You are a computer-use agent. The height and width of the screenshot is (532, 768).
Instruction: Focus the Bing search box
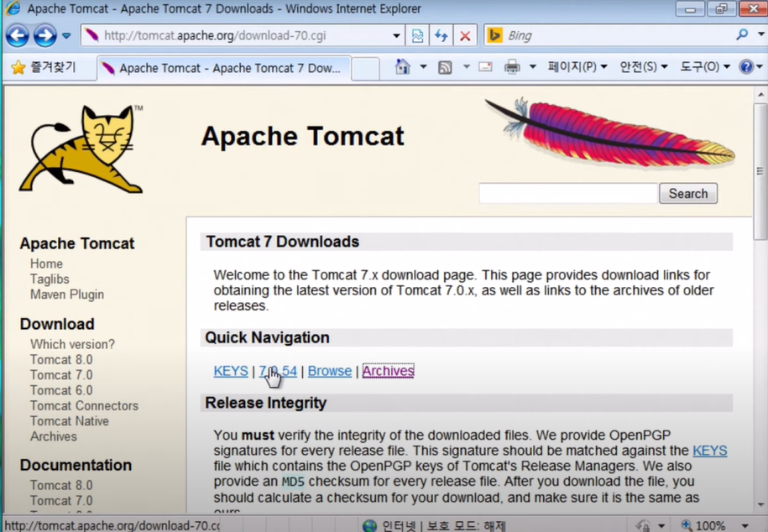[x=617, y=36]
